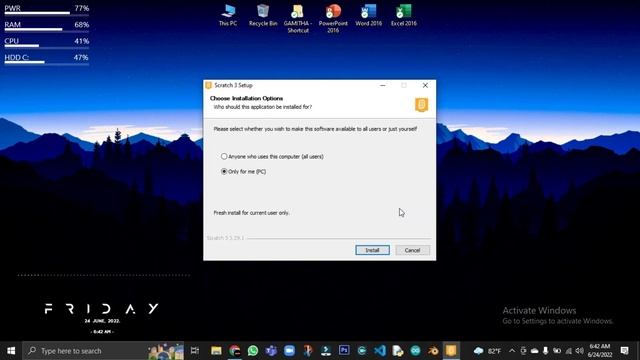Click the CPU 41% meter widget

point(47,42)
